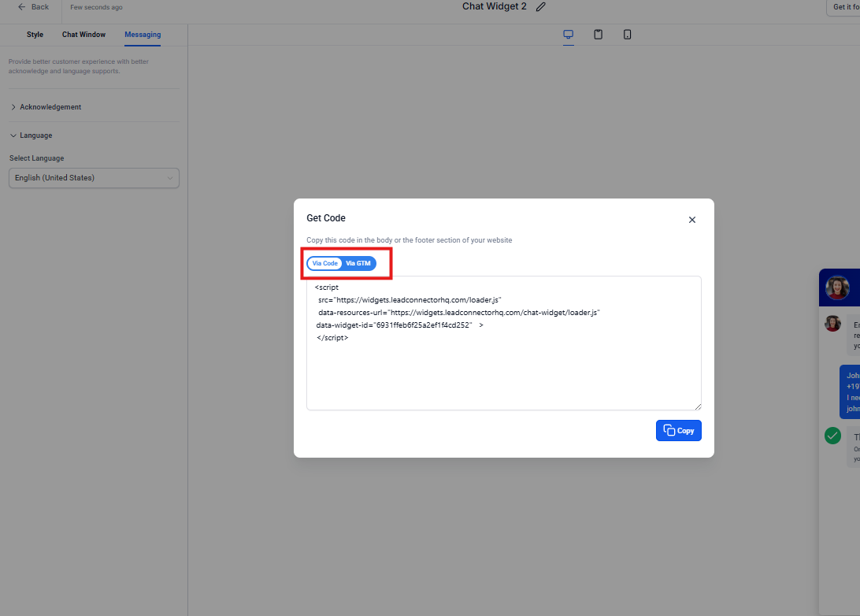
Task: Open the Style tab
Action: tap(35, 35)
